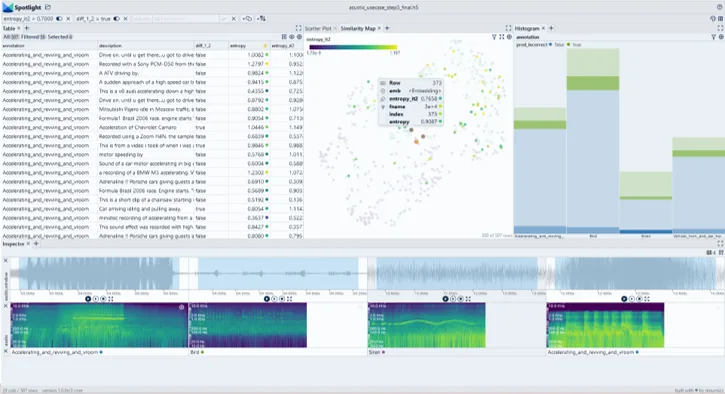This screenshot has height=394, width=725.
Task: Add a widget next to the Inspector tab
Action: point(36,244)
